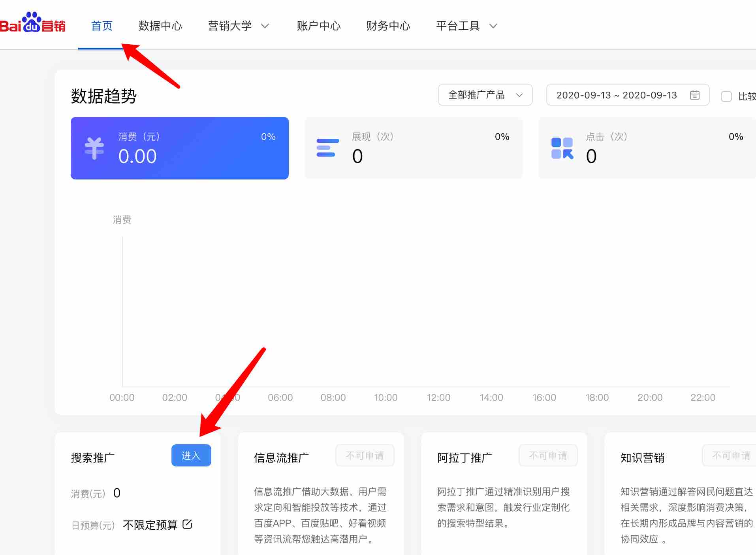Toggle the 比较 comparison checkbox
Viewport: 756px width, 555px height.
click(x=726, y=96)
